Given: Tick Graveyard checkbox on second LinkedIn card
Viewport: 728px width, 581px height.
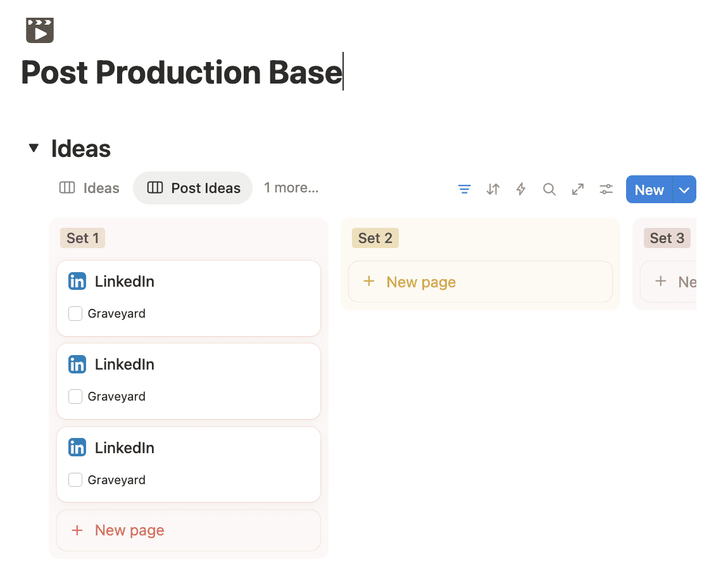Looking at the screenshot, I should (x=75, y=397).
